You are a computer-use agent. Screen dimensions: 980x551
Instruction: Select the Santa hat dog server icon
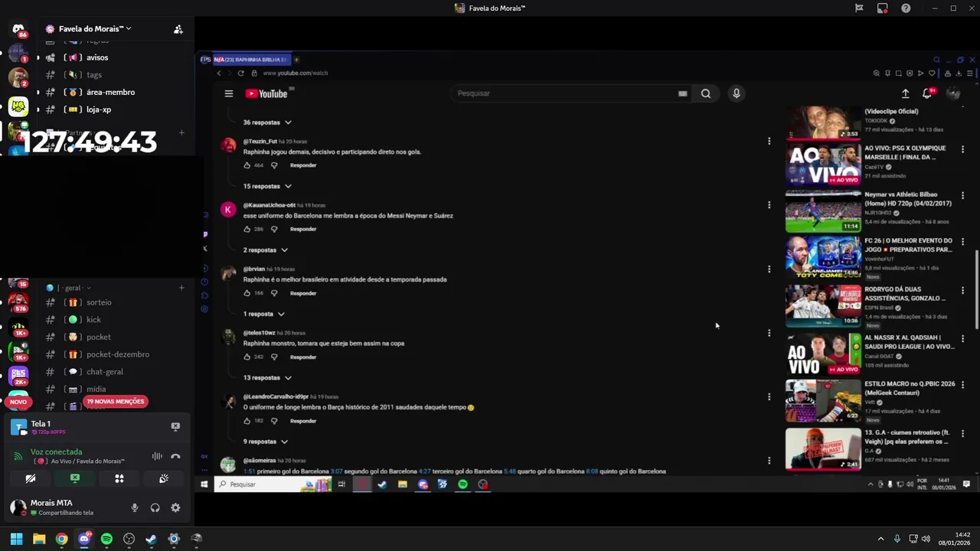pos(18,77)
